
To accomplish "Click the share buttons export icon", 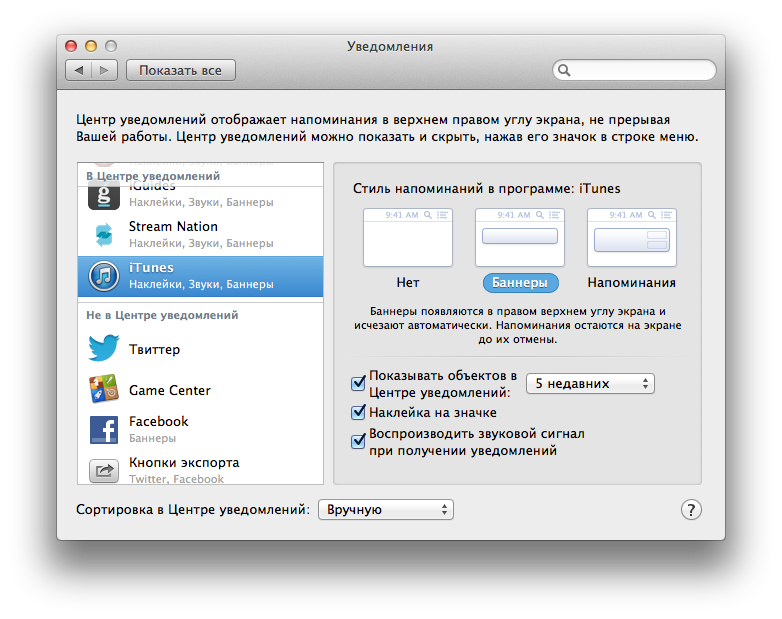I will (x=104, y=471).
